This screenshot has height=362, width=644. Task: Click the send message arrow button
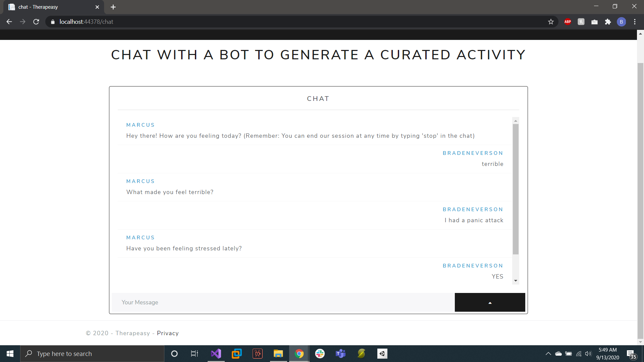pos(490,302)
